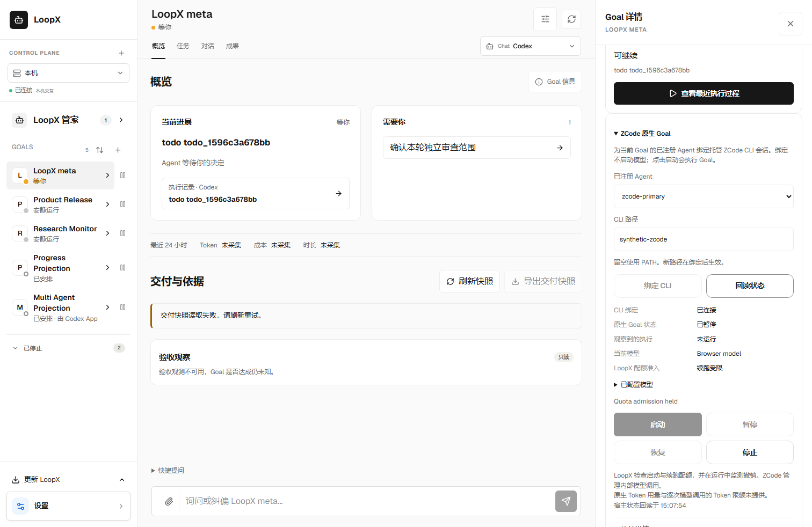
Task: Click the 导出交付快照 export button
Action: point(543,281)
